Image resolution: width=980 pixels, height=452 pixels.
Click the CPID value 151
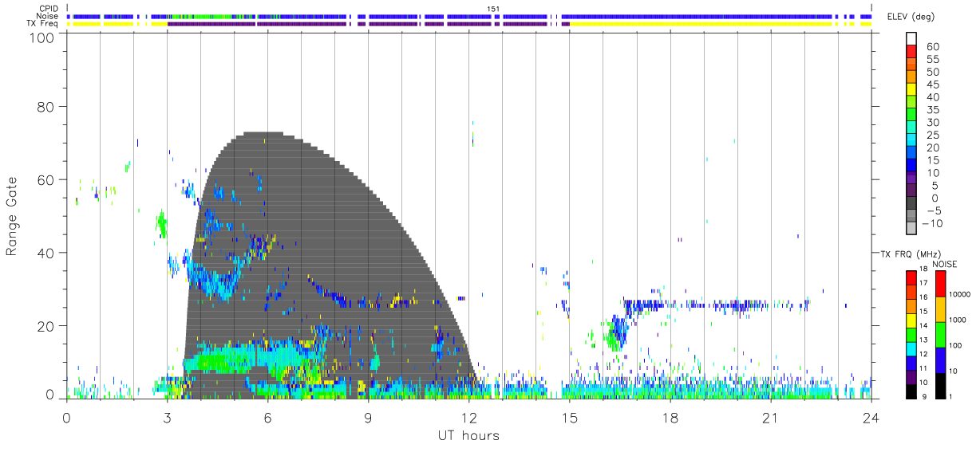(x=493, y=8)
